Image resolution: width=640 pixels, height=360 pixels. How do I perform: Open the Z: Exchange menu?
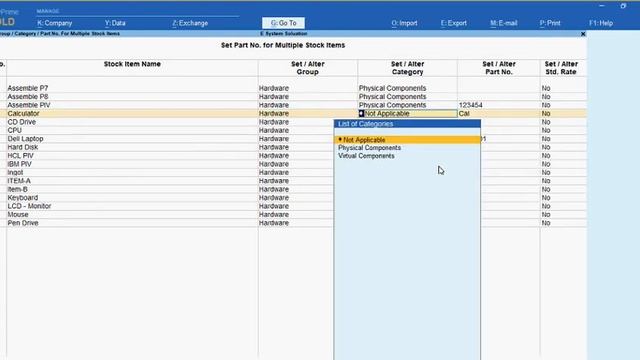click(190, 23)
